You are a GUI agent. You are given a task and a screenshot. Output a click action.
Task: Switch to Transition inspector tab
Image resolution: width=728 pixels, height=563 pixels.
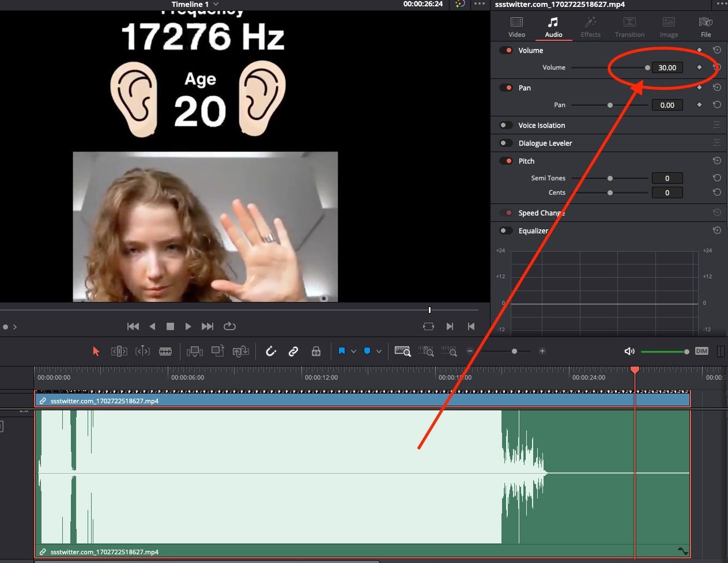click(629, 27)
